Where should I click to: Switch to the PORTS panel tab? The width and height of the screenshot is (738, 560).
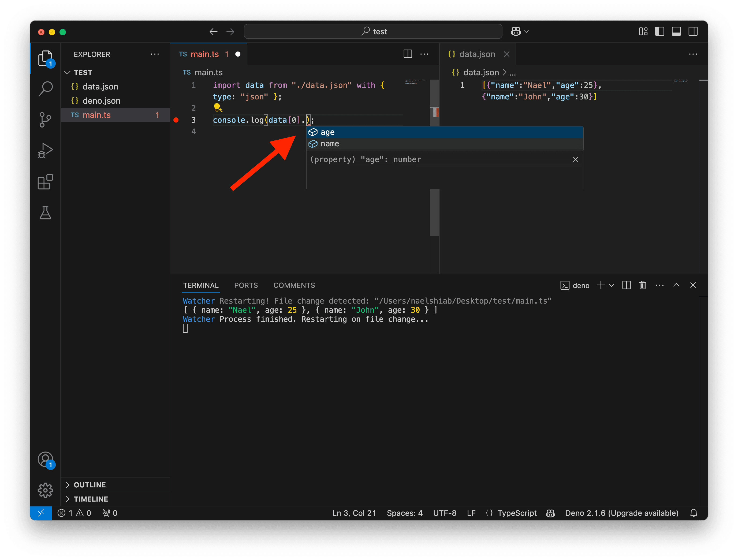coord(246,286)
